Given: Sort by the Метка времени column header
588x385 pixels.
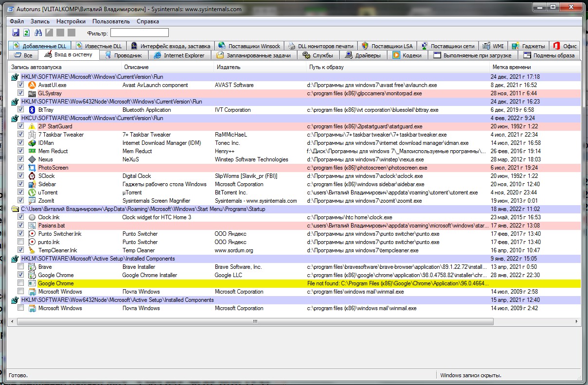Looking at the screenshot, I should coord(535,67).
